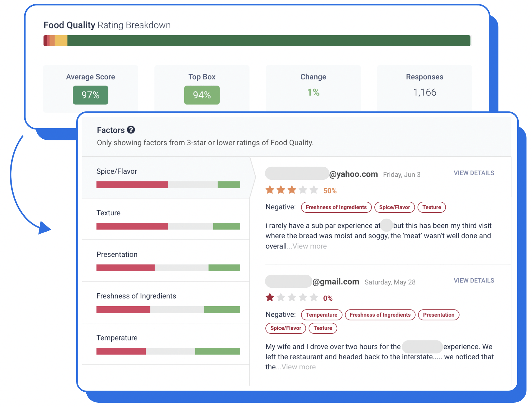Click the green 94% Top Box badge
Viewport: 532px width, 407px height.
click(x=202, y=95)
